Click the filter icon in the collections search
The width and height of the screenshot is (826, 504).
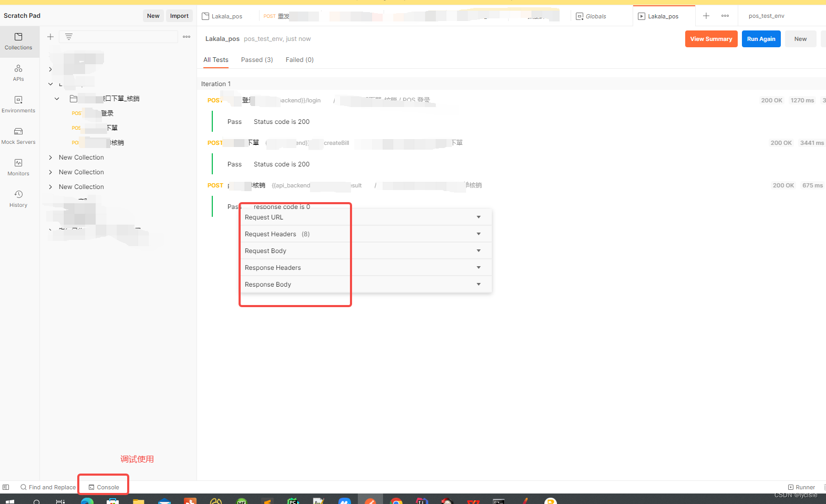(x=69, y=37)
